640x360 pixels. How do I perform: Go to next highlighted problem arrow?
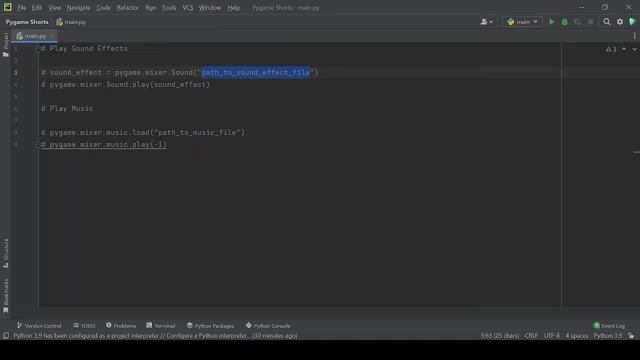point(635,49)
